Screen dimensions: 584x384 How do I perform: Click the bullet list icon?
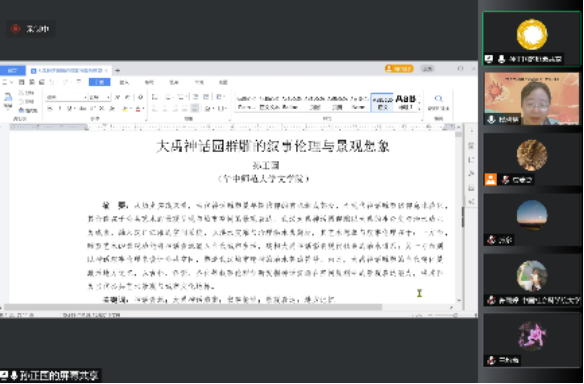(155, 97)
